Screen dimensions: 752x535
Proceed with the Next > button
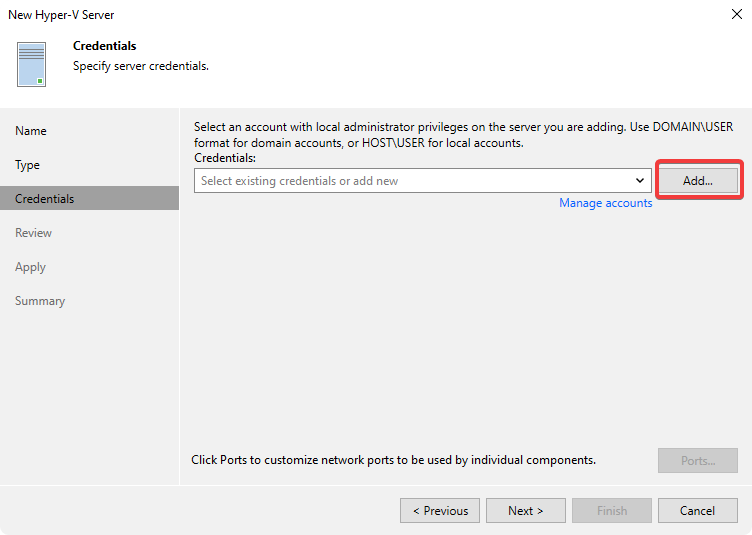pyautogui.click(x=526, y=511)
